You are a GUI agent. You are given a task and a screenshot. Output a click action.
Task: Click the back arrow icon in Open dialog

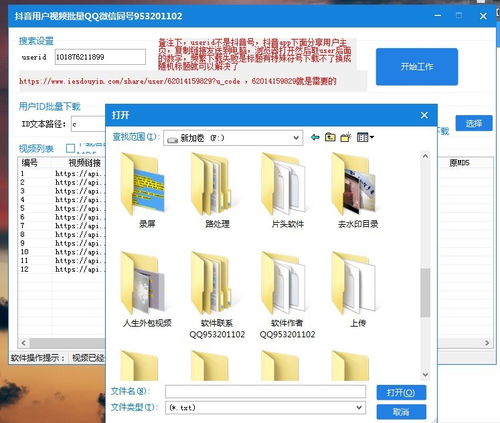point(315,137)
